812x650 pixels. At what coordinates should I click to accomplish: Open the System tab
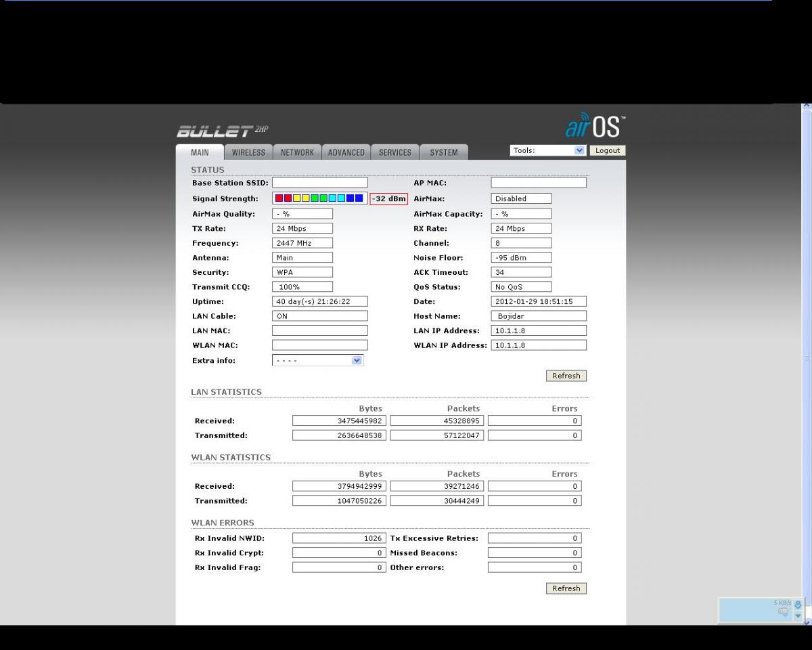coord(444,152)
